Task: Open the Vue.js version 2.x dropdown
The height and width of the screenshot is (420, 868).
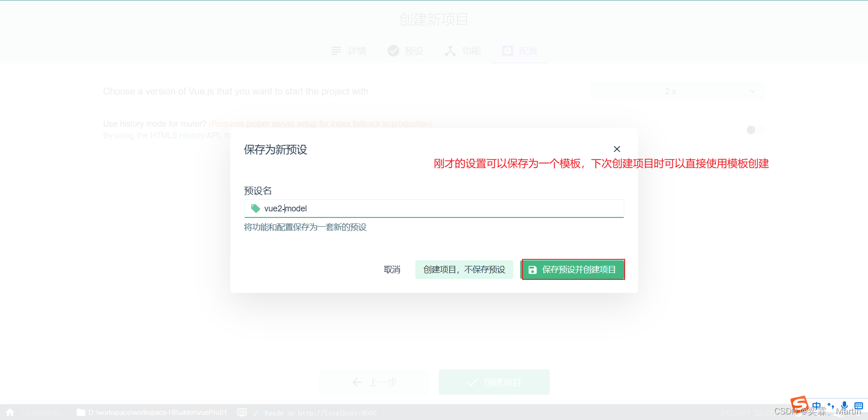Action: point(677,91)
